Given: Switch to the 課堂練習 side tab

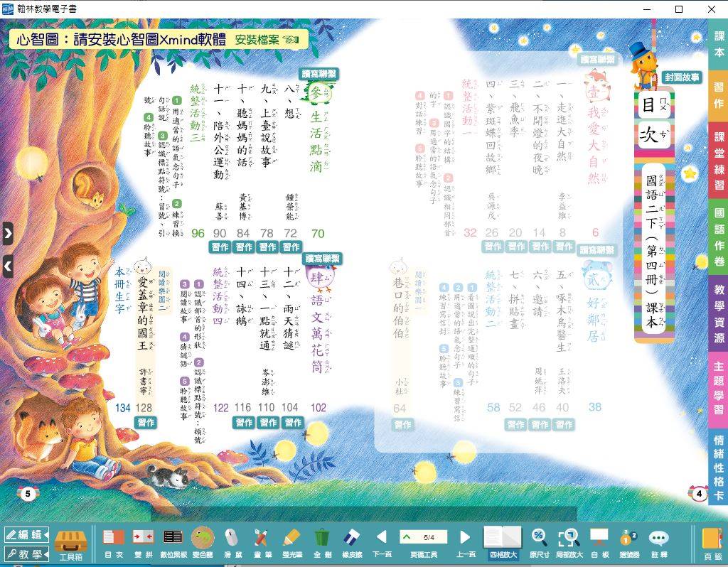Looking at the screenshot, I should coord(719,161).
